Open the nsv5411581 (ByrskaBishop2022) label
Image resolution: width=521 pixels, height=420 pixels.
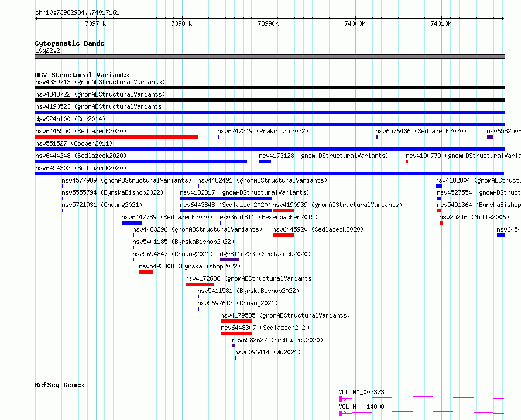pyautogui.click(x=249, y=291)
